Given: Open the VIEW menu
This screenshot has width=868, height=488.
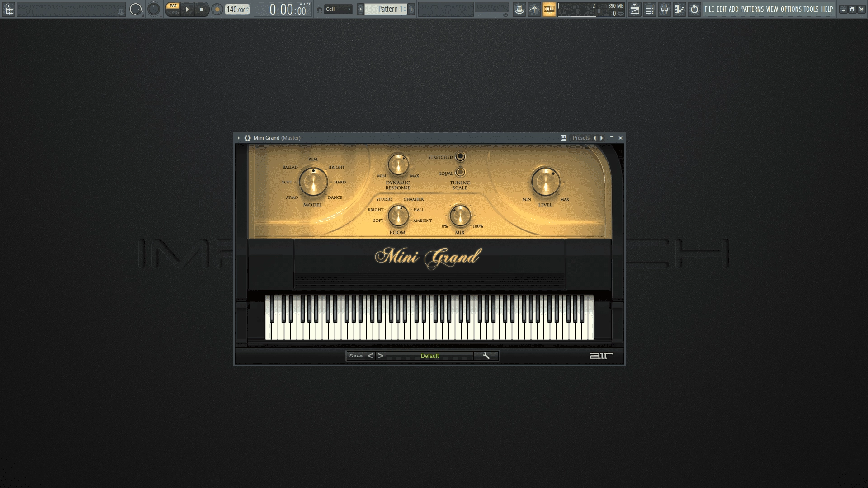Looking at the screenshot, I should point(772,9).
